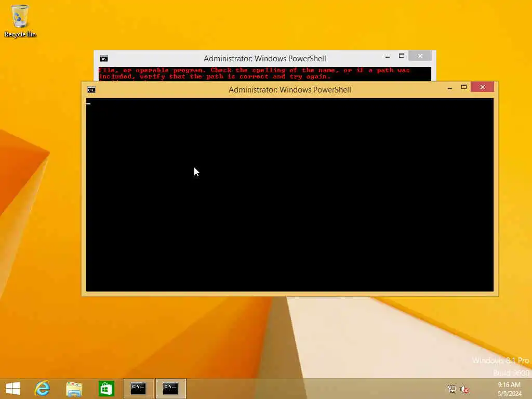Minimize the front PowerShell window

pos(450,87)
